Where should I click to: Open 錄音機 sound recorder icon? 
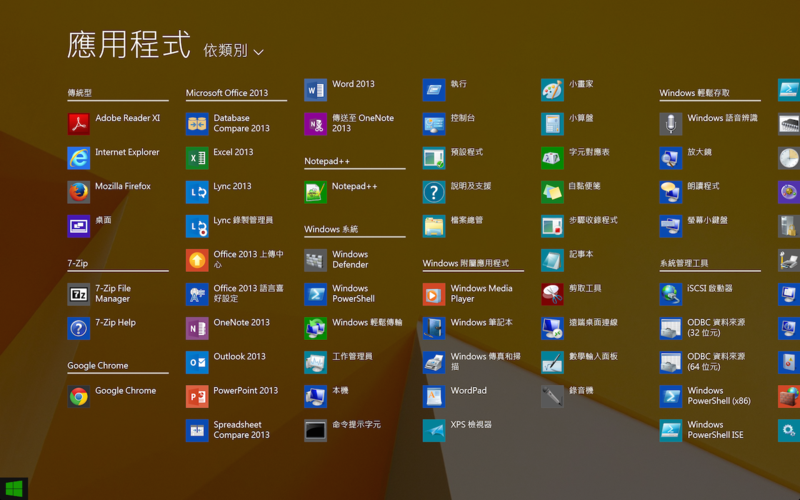point(552,396)
